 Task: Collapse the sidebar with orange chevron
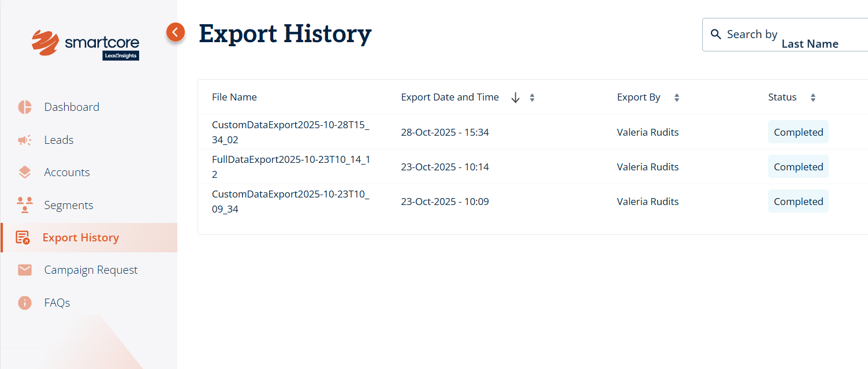point(176,32)
